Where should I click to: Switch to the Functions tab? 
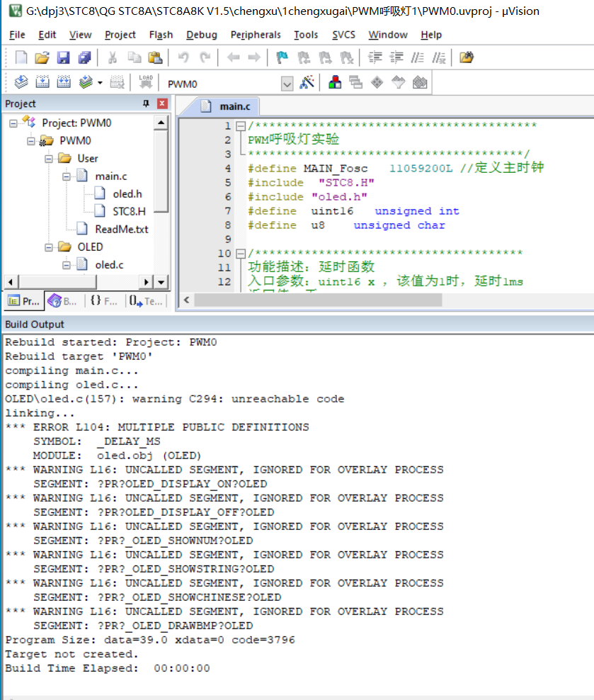[x=104, y=301]
